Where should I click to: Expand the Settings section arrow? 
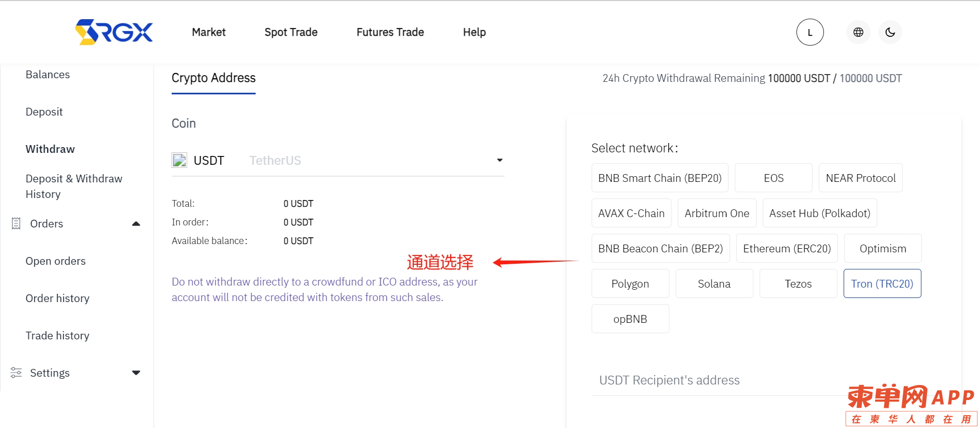136,373
